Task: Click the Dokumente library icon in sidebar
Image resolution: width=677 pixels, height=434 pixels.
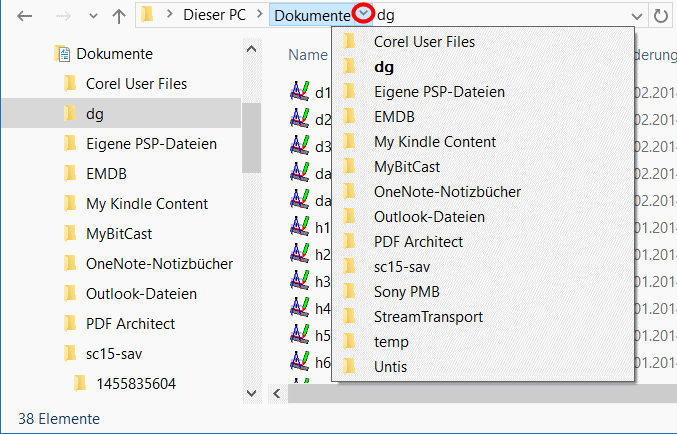Action: (x=62, y=54)
